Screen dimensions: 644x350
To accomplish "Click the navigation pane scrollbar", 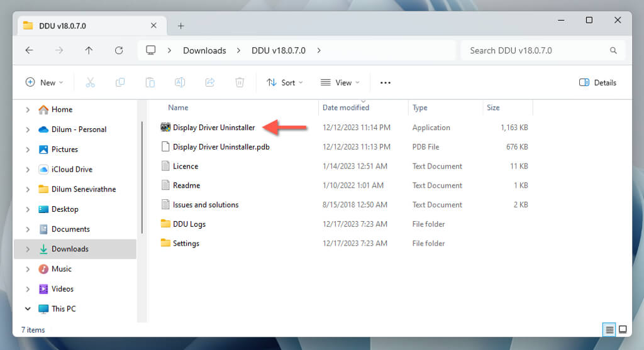I will 142,178.
